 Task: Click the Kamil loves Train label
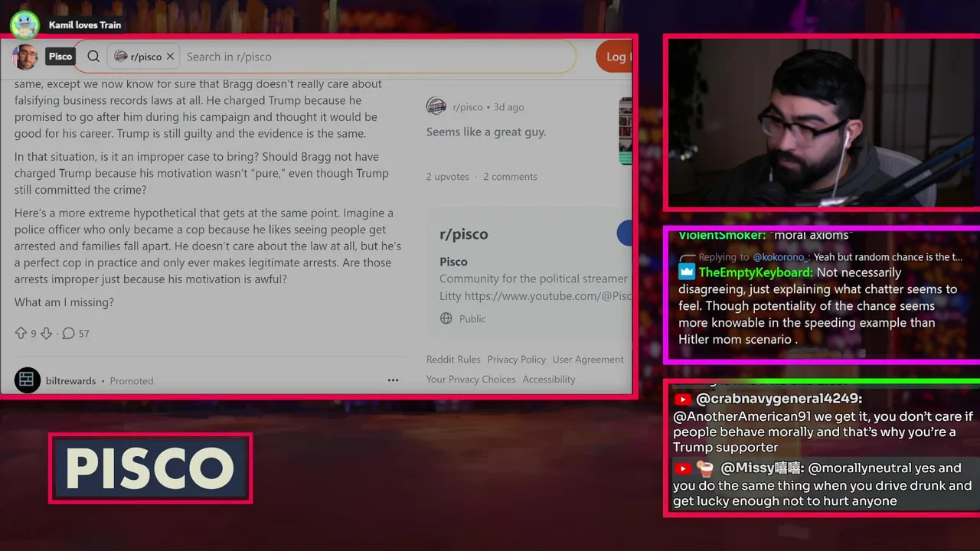85,25
